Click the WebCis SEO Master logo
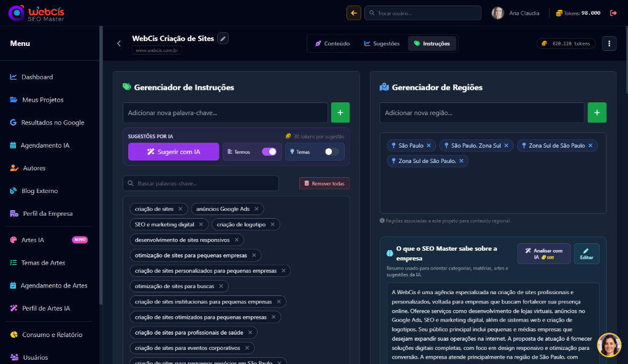This screenshot has height=364, width=628. click(36, 13)
